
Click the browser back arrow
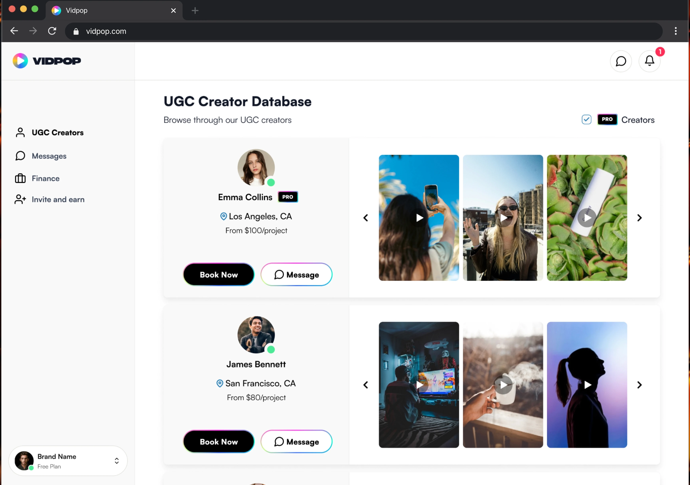point(14,31)
